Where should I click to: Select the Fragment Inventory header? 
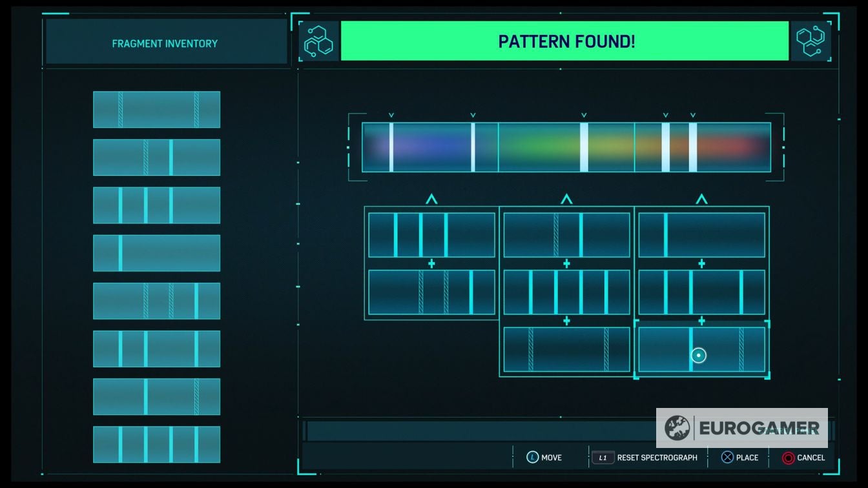[x=165, y=43]
